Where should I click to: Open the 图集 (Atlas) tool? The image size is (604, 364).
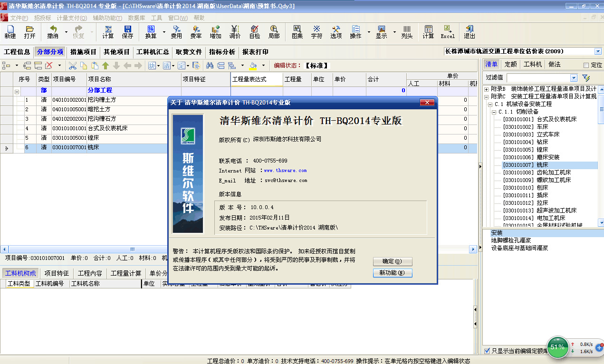[297, 32]
